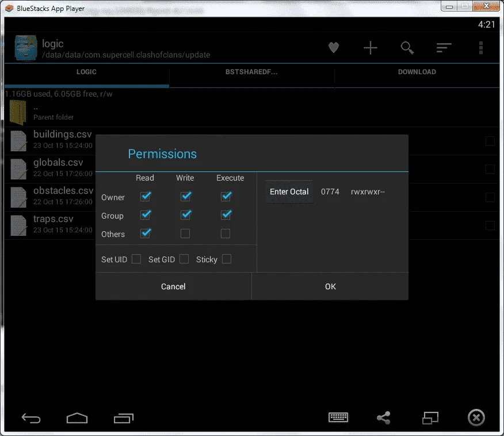Toggle Owner Read permission
Screen dimensions: 504x436
[146, 196]
